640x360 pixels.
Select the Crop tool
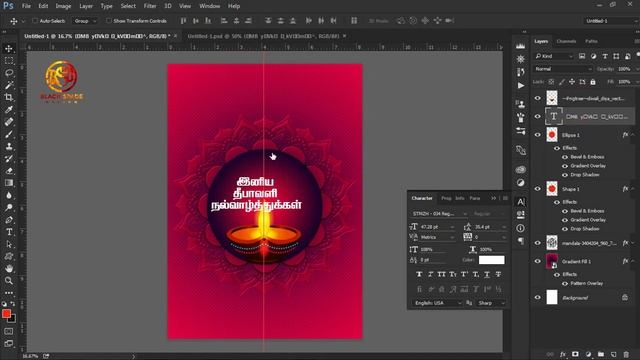pos(9,97)
